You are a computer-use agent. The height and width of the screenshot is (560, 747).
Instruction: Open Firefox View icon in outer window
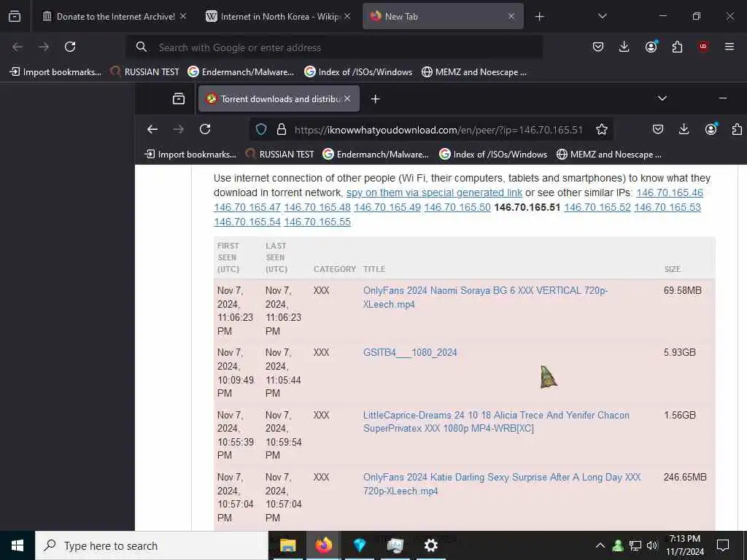15,16
